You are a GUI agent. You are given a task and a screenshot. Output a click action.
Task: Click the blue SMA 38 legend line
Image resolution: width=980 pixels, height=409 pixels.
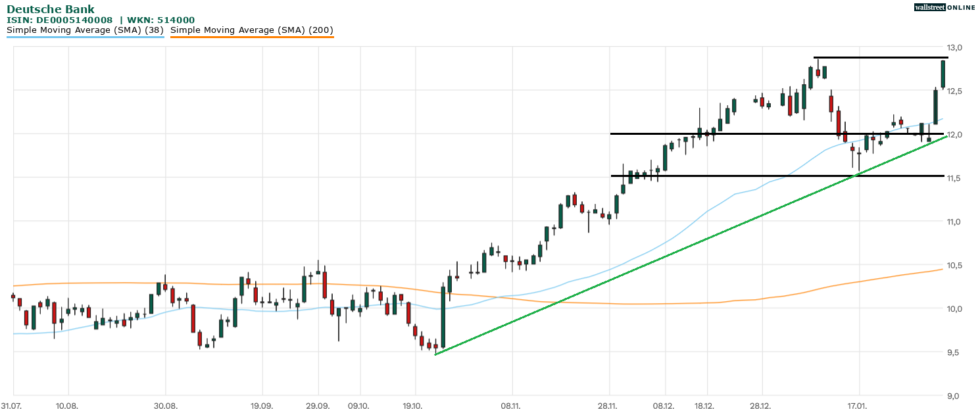tap(86, 37)
